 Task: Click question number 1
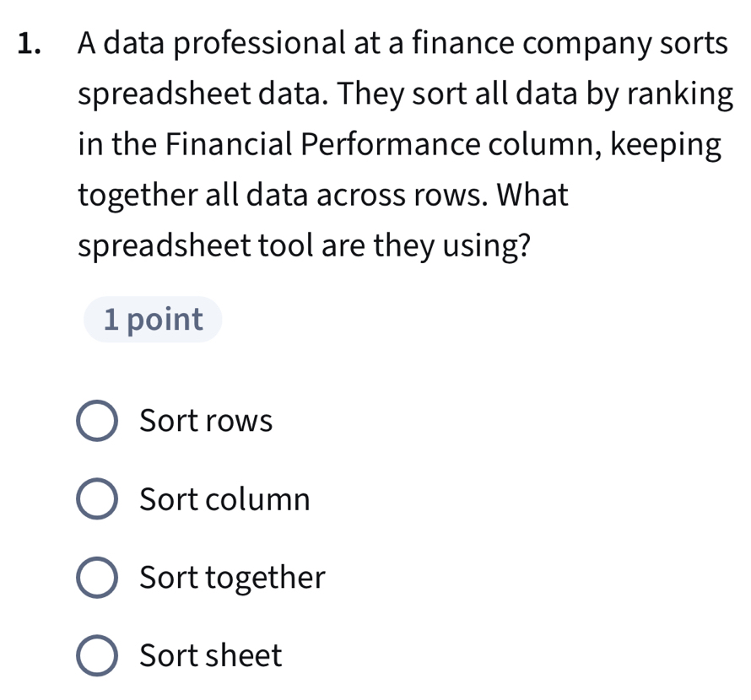click(28, 42)
